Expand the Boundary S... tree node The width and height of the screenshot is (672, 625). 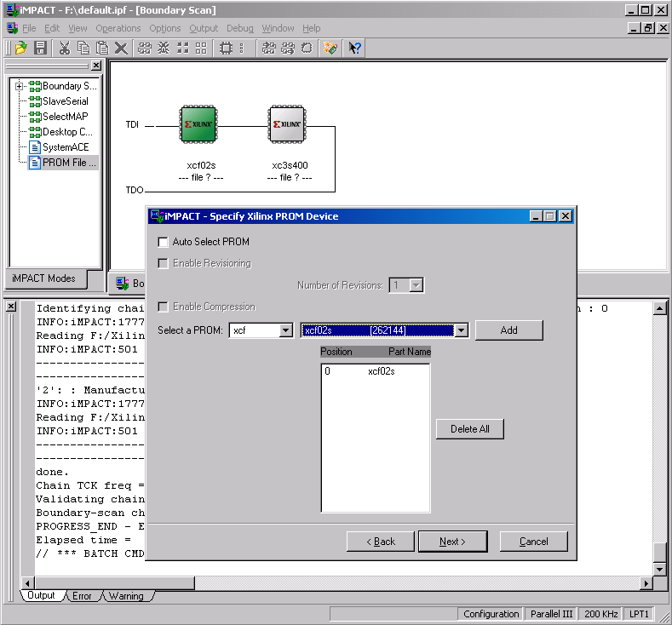[x=19, y=86]
